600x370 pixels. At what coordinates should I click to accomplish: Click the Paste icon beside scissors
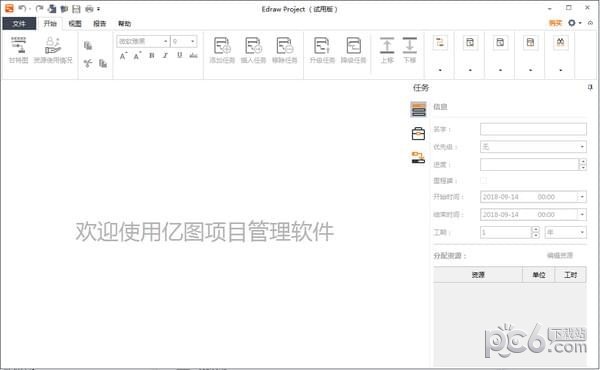pos(103,63)
